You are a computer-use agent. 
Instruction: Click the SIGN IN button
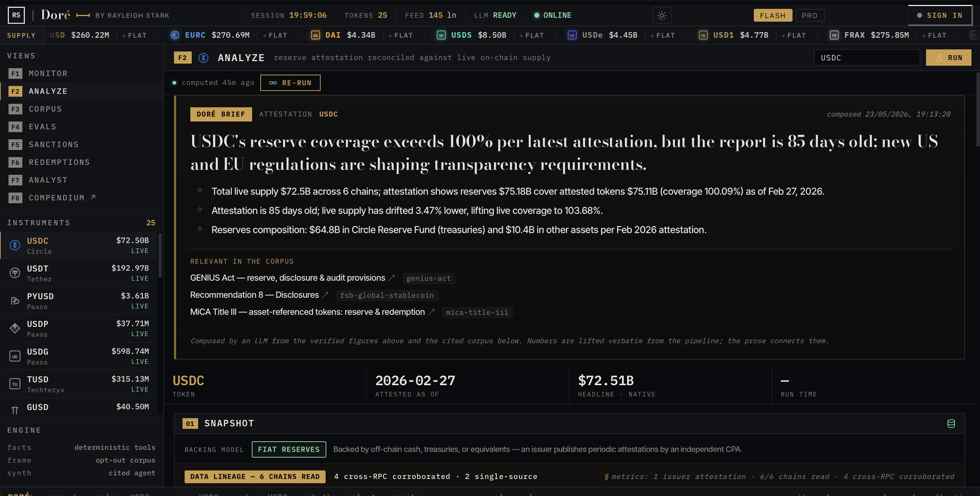coord(940,16)
